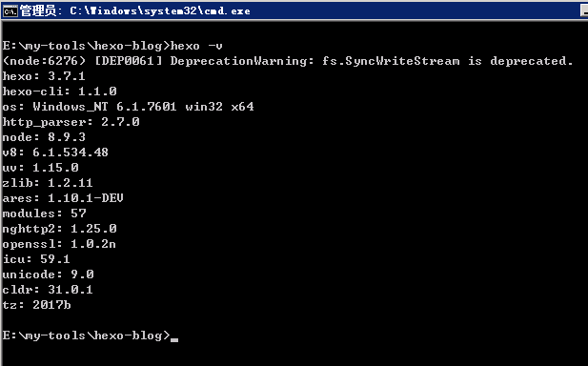Image resolution: width=588 pixels, height=366 pixels.
Task: Click the typed 'hexo -v' command
Action: pos(196,46)
